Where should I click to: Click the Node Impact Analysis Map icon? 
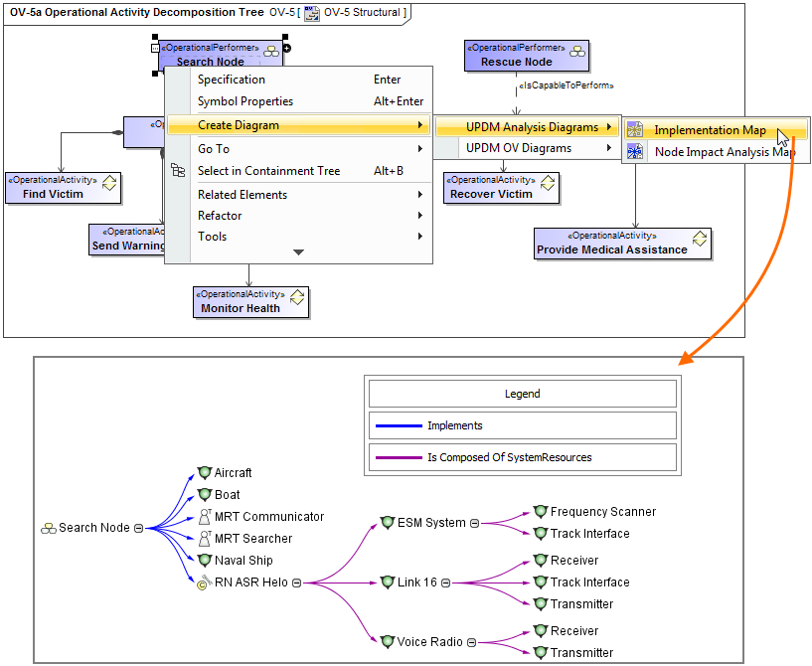pyautogui.click(x=634, y=151)
